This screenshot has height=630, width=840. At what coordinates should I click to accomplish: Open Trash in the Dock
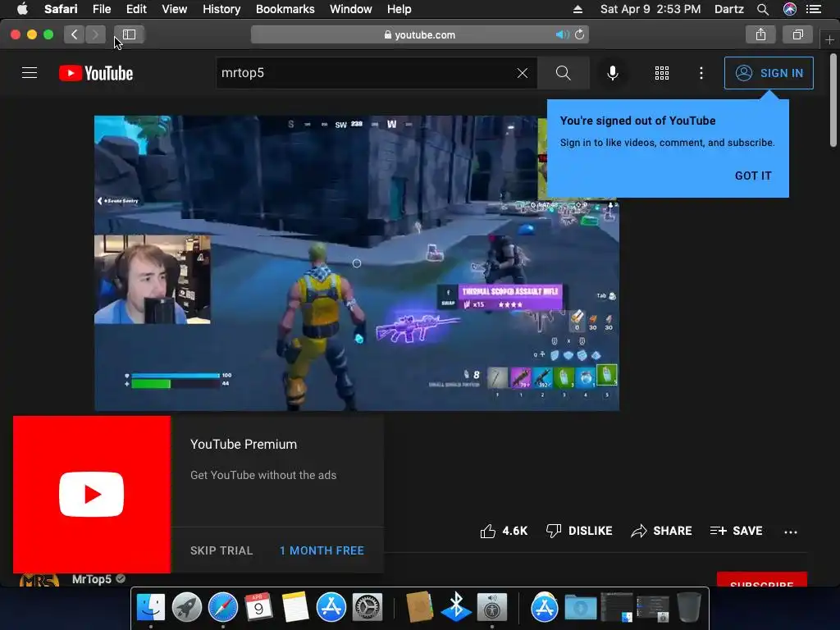pyautogui.click(x=689, y=607)
